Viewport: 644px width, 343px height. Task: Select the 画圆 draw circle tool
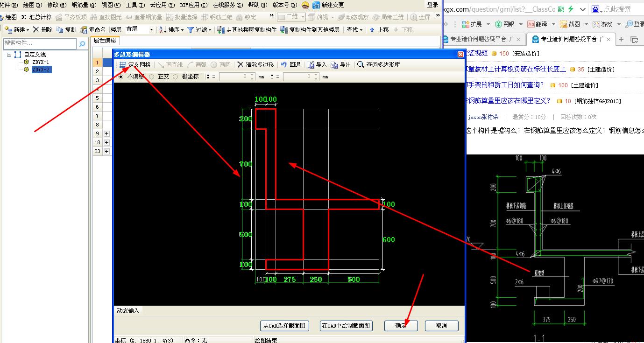[221, 65]
